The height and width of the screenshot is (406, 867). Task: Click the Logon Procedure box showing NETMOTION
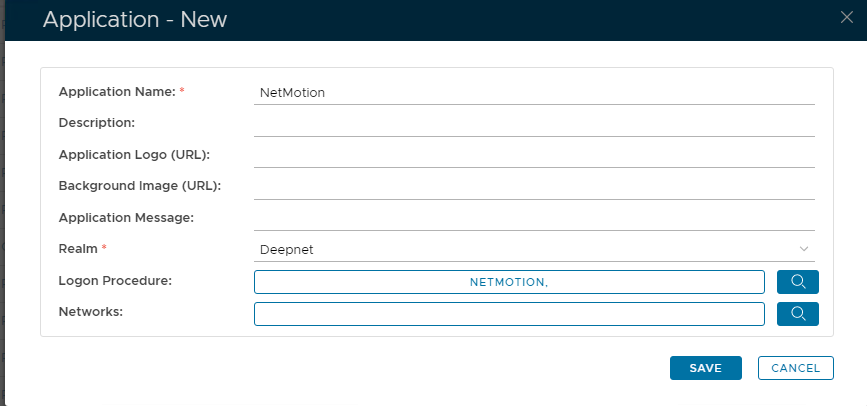point(509,282)
